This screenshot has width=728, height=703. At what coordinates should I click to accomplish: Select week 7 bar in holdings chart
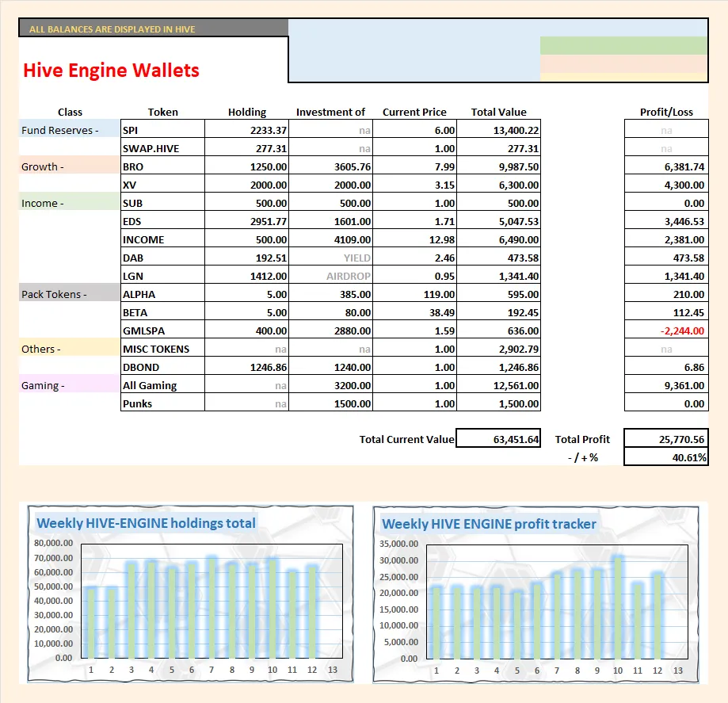pos(212,607)
